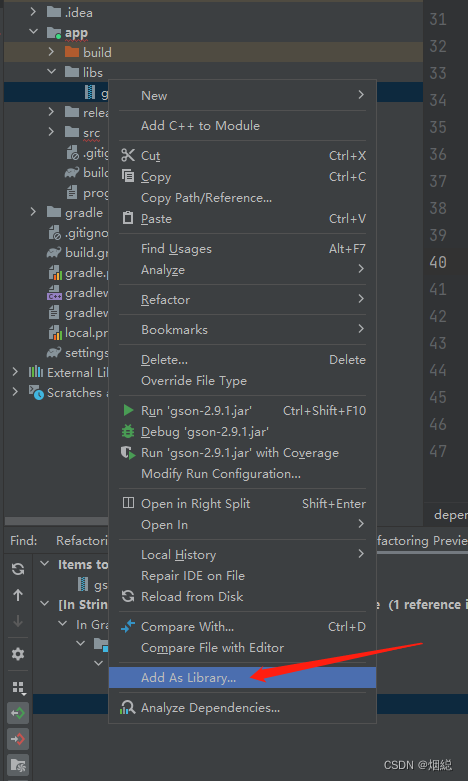Expand the .idea folder

point(33,11)
